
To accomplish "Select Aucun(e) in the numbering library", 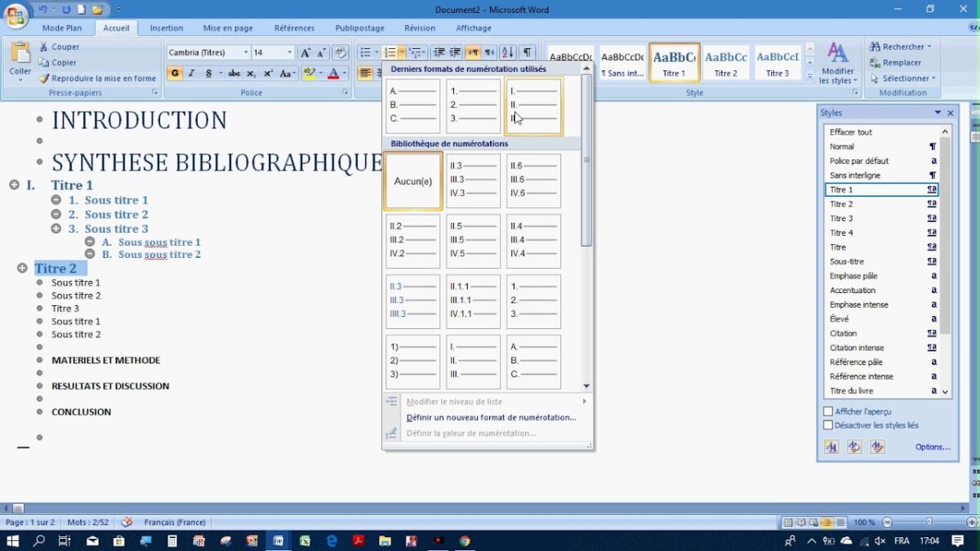I will pos(413,181).
